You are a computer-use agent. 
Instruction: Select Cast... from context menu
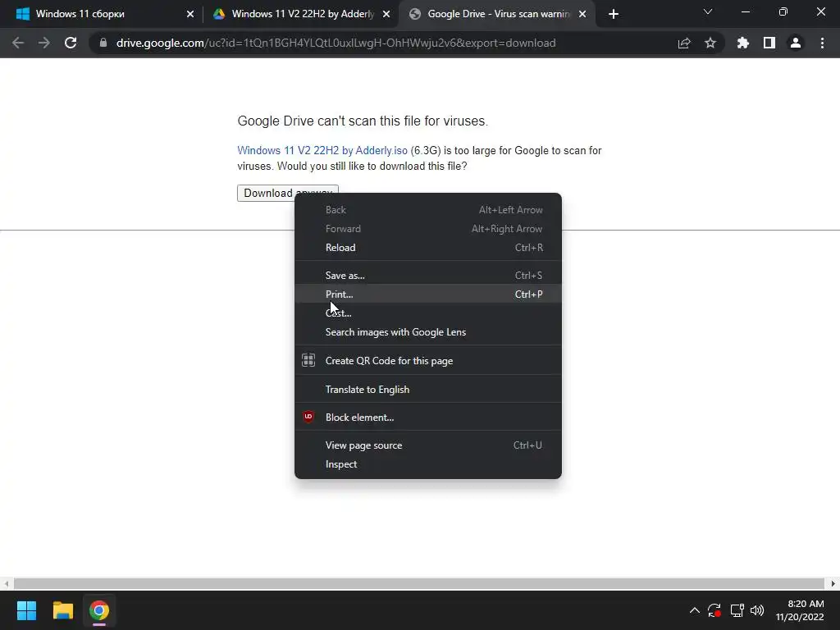pos(428,313)
